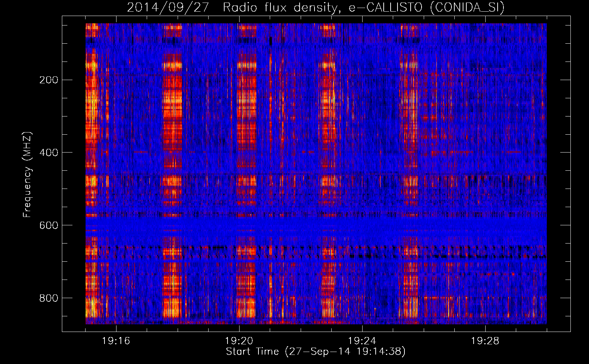Click the "Start Time (27-Sep-14 19:14:38)" label
Screen dimensions: 589x364
316,352
